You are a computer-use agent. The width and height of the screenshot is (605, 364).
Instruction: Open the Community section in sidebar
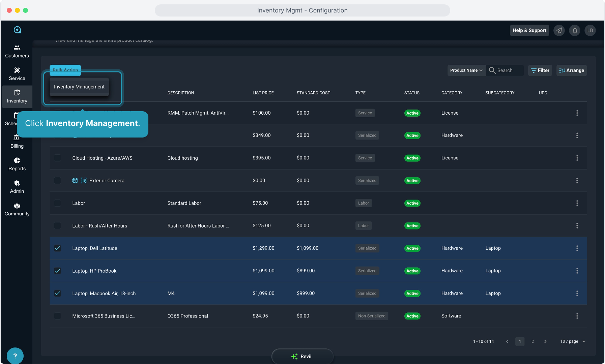pyautogui.click(x=17, y=209)
